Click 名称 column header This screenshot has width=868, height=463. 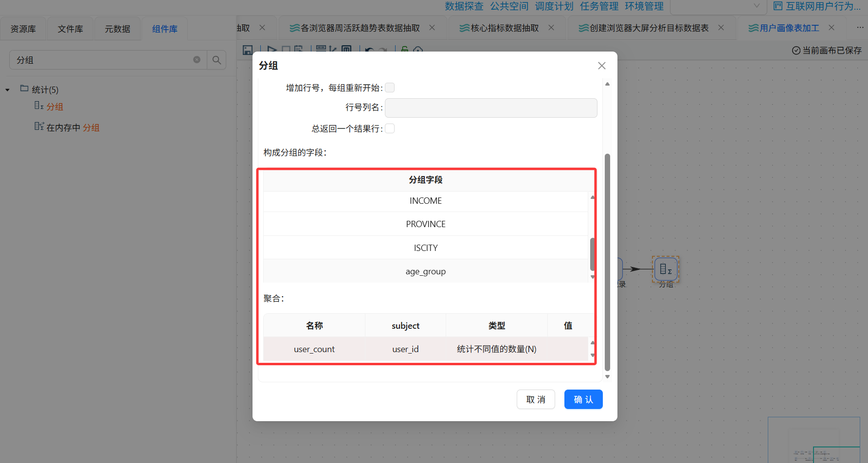[314, 325]
